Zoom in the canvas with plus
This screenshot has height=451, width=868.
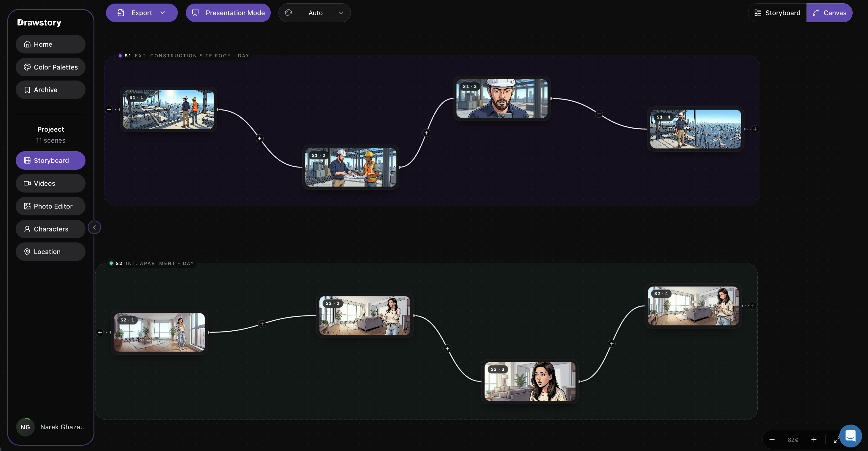(814, 440)
